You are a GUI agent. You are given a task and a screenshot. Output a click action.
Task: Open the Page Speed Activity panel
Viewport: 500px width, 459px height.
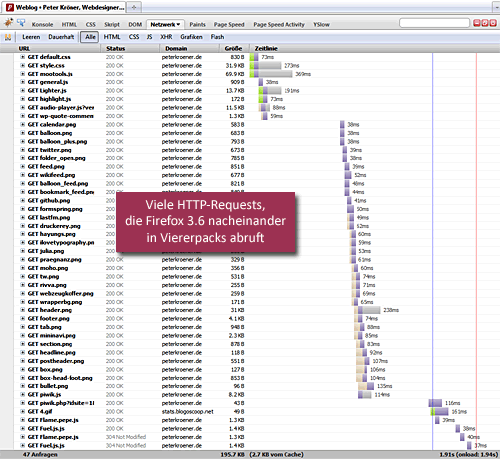[279, 24]
